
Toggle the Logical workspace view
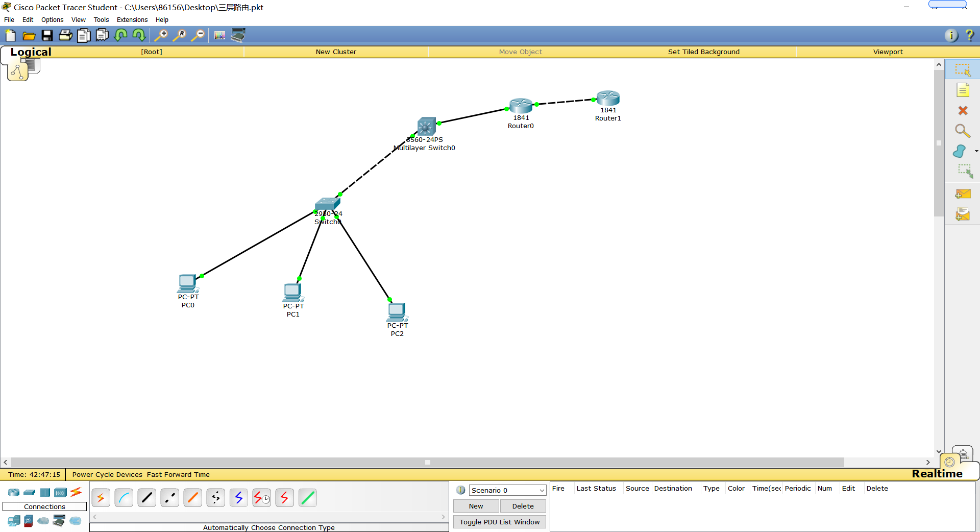[x=31, y=52]
